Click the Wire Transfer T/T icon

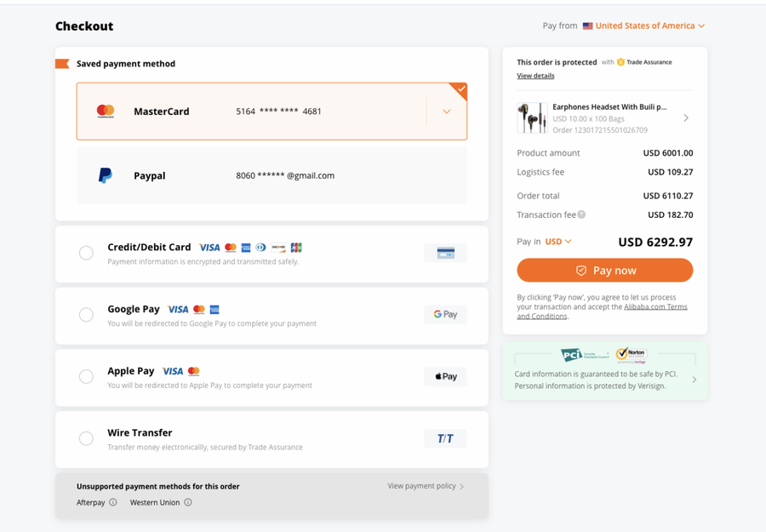pyautogui.click(x=445, y=438)
